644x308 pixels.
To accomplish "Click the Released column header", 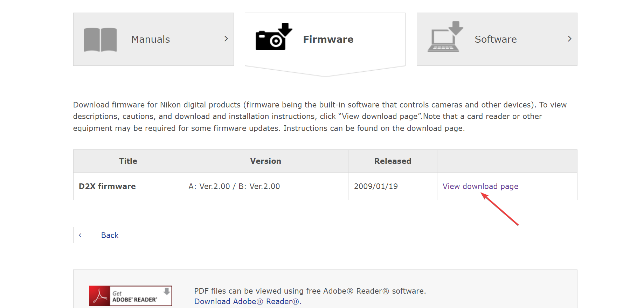I will 393,161.
